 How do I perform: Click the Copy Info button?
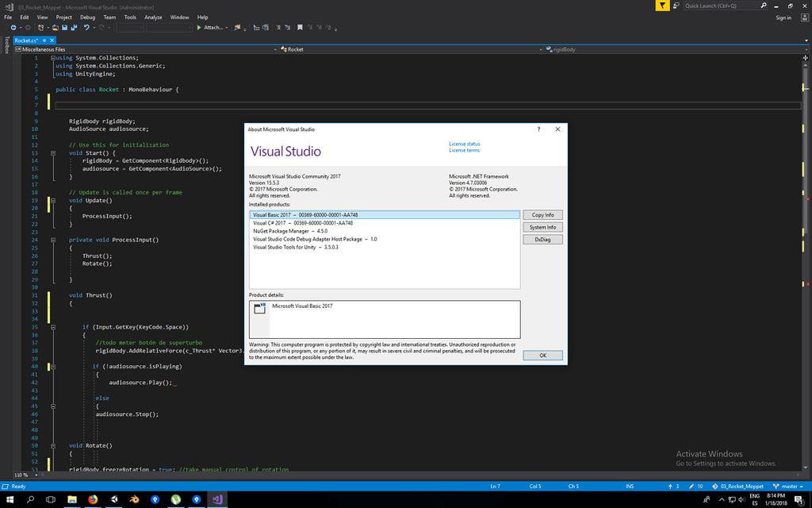click(542, 214)
